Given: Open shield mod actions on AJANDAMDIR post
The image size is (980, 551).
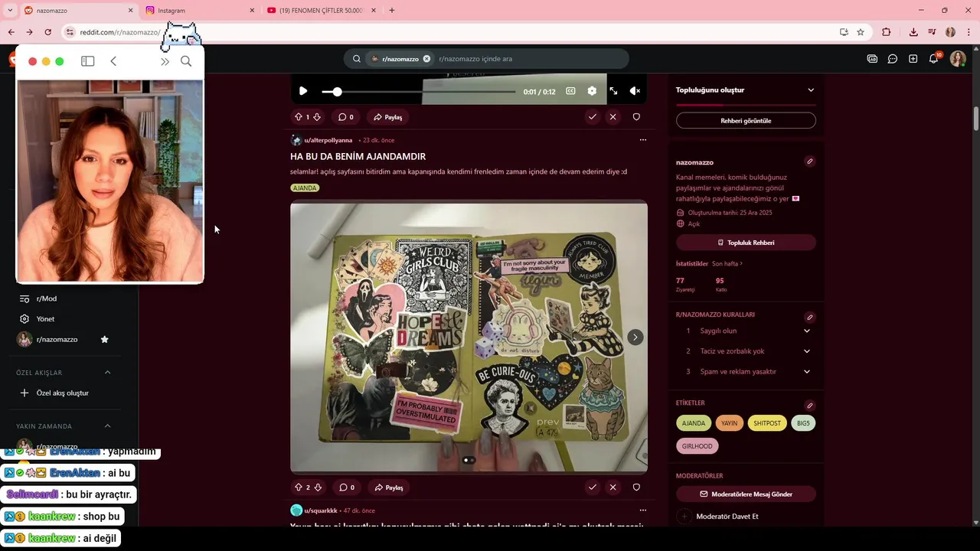Looking at the screenshot, I should 636,487.
